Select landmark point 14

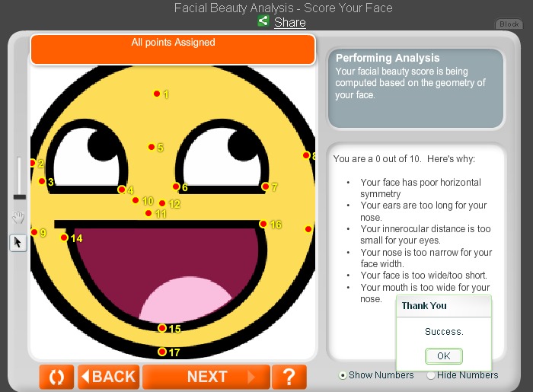(64, 237)
